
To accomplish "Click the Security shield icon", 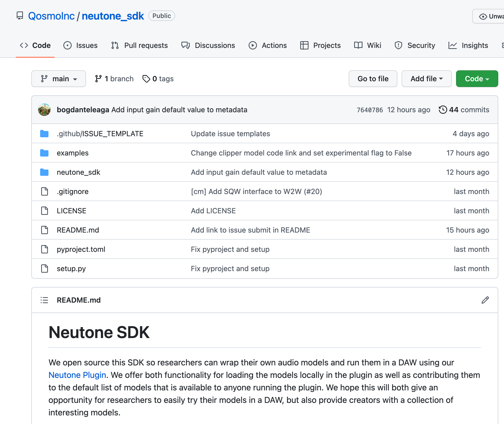I will (x=398, y=45).
